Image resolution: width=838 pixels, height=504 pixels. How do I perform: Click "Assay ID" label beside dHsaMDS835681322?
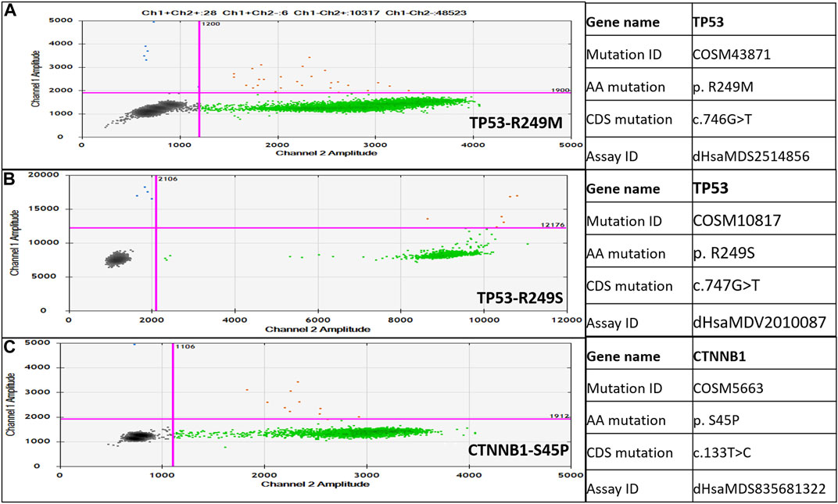click(612, 488)
